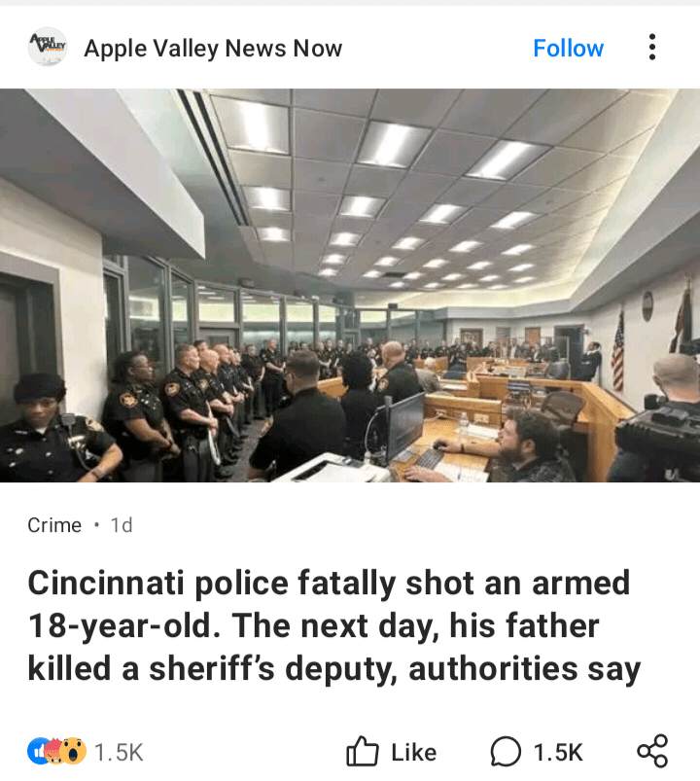Viewport: 700px width, 781px height.
Task: Open the Apple Valley News Now publisher page
Action: pyautogui.click(x=213, y=49)
